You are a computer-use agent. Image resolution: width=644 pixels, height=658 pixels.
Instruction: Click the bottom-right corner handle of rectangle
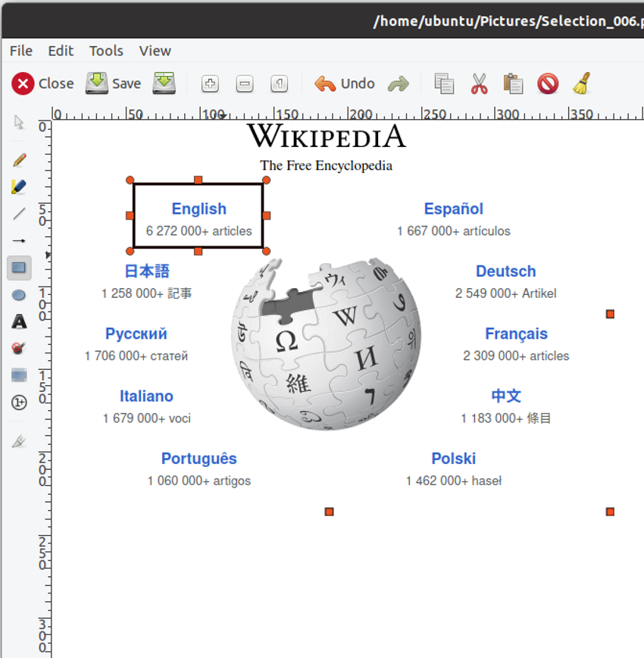click(x=266, y=252)
